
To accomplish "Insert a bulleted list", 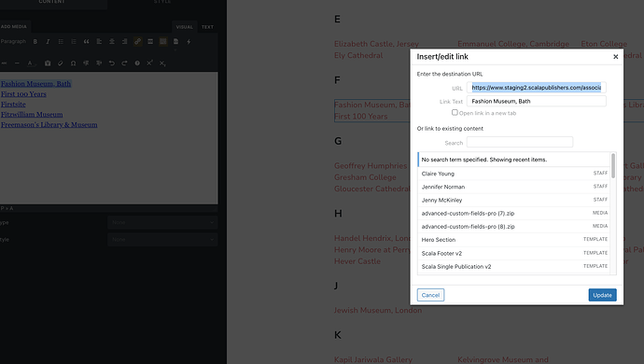I will pos(61,41).
